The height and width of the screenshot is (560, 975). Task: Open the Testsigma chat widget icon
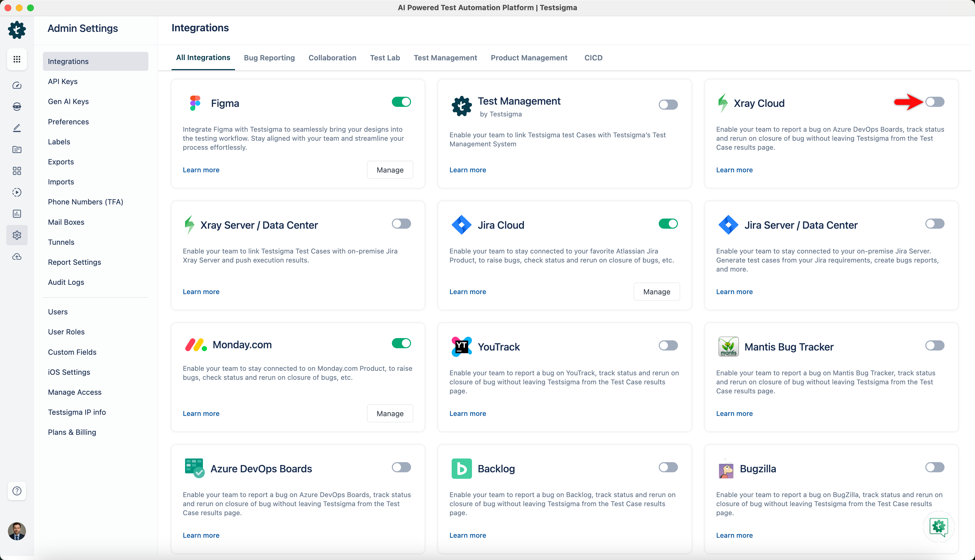pos(938,526)
